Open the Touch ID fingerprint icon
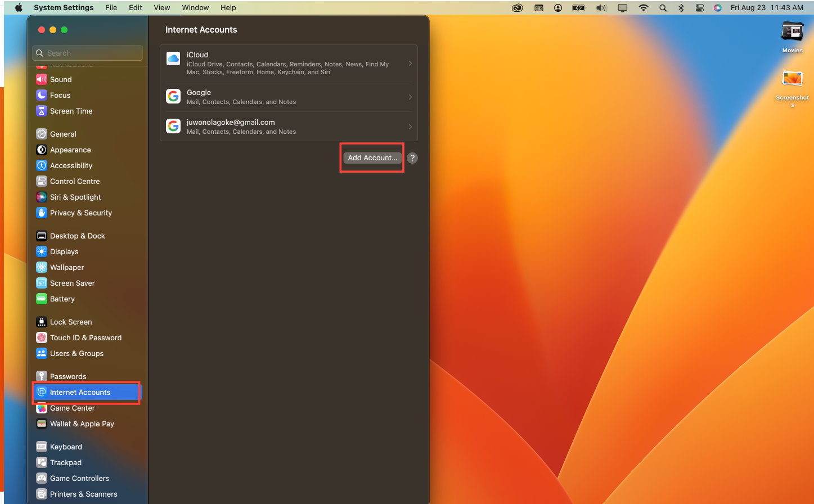The height and width of the screenshot is (504, 814). click(41, 337)
